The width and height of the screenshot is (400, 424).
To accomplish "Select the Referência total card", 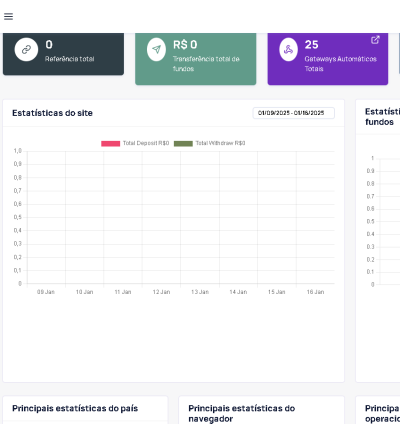I will pyautogui.click(x=63, y=54).
